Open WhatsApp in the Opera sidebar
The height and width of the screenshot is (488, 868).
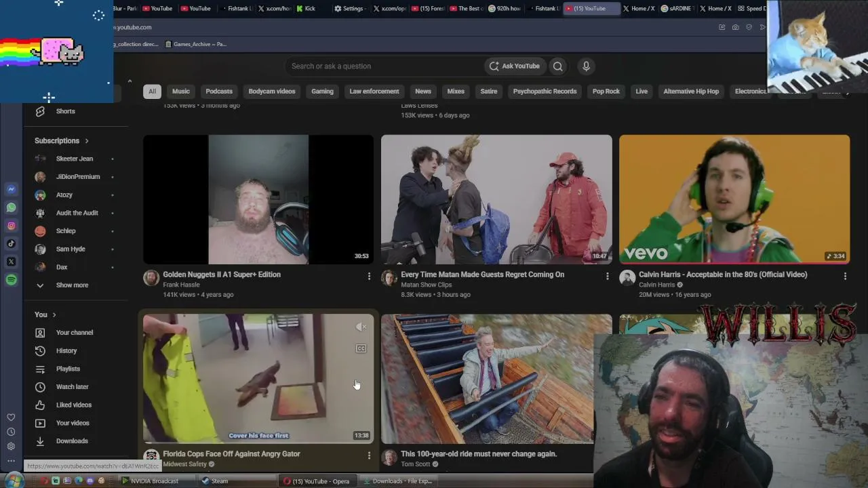pos(12,208)
